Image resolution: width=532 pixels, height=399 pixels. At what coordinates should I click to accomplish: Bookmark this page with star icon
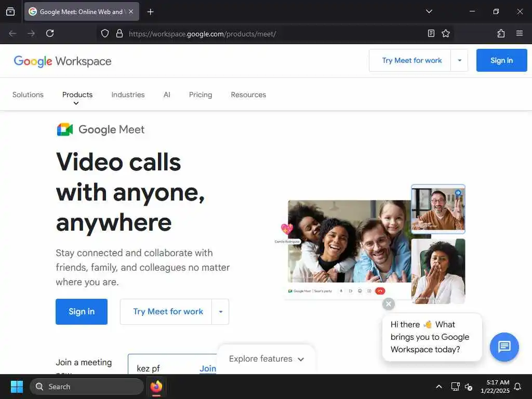coord(445,33)
